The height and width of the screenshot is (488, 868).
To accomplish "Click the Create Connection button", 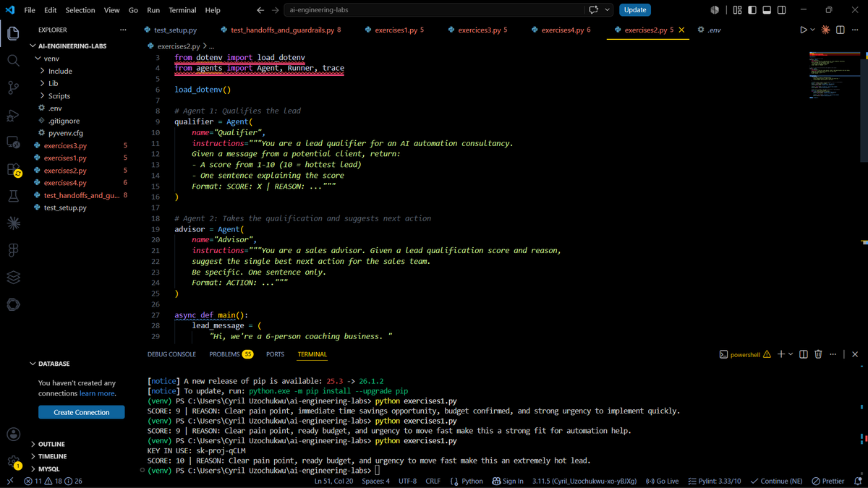I will coord(82,412).
